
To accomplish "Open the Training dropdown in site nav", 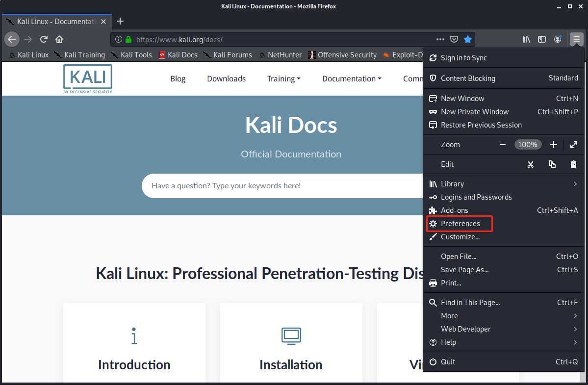I will (283, 79).
